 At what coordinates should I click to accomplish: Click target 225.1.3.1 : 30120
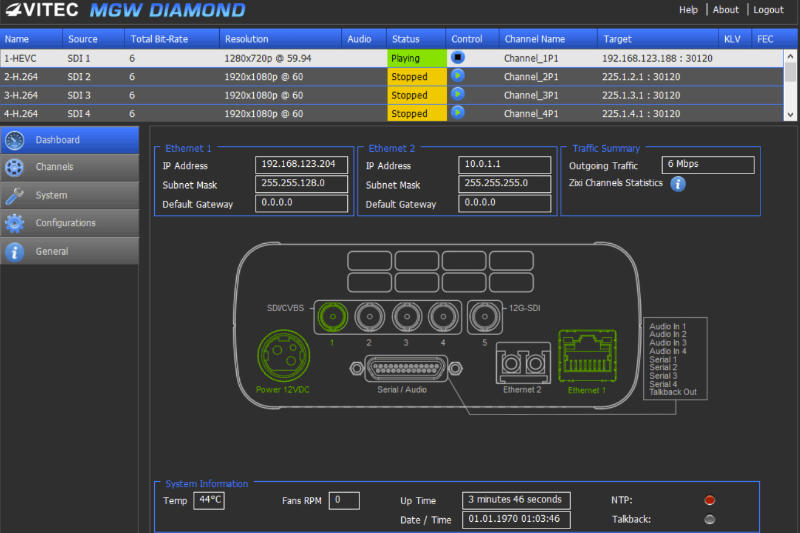click(x=641, y=95)
